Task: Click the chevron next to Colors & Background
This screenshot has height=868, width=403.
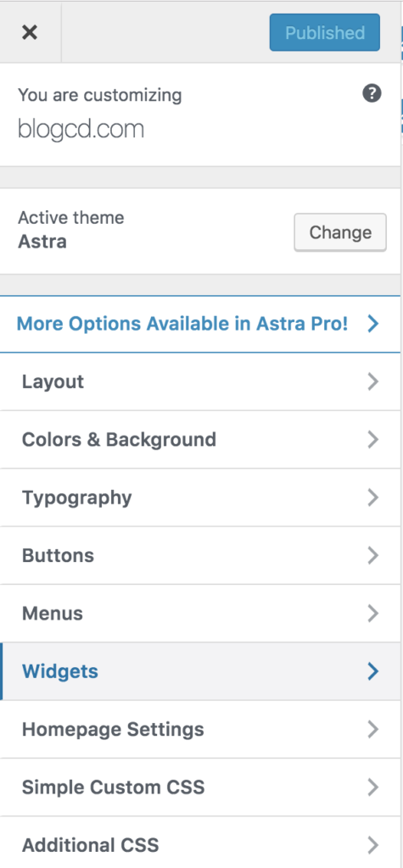Action: [x=373, y=440]
